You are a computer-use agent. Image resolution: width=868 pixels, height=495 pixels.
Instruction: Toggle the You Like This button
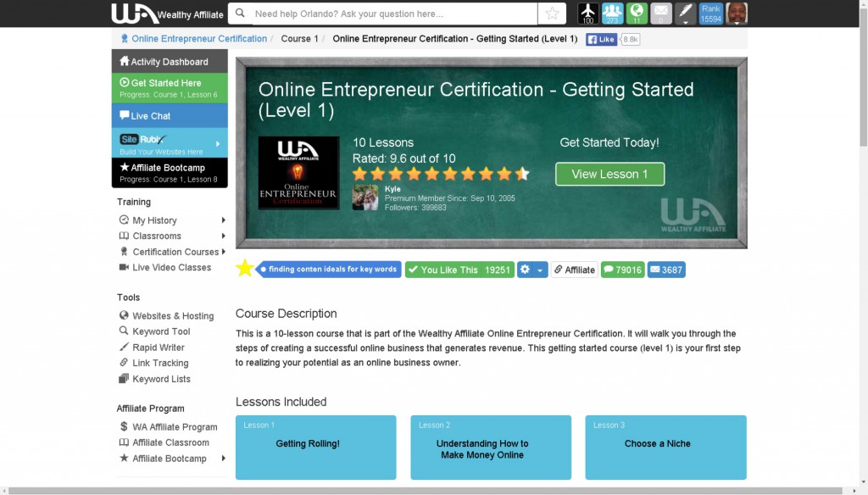tap(459, 270)
